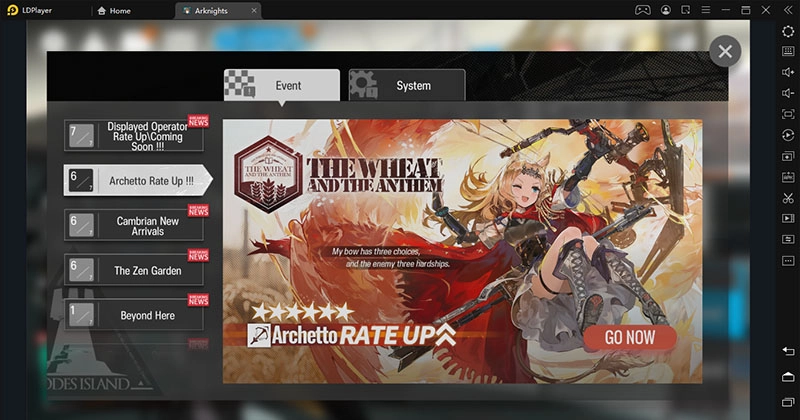Open the gamepad settings icon in the title bar
Screen dimensions: 800x420
click(x=642, y=10)
